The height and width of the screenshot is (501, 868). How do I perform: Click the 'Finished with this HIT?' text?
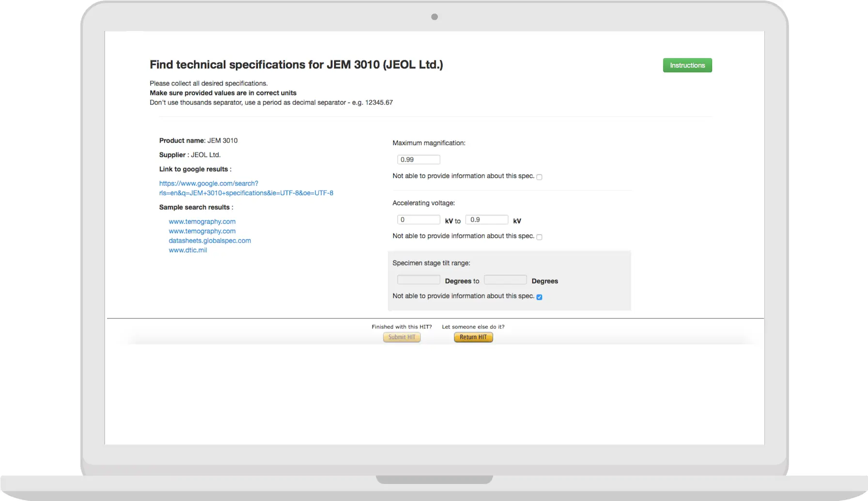(402, 327)
